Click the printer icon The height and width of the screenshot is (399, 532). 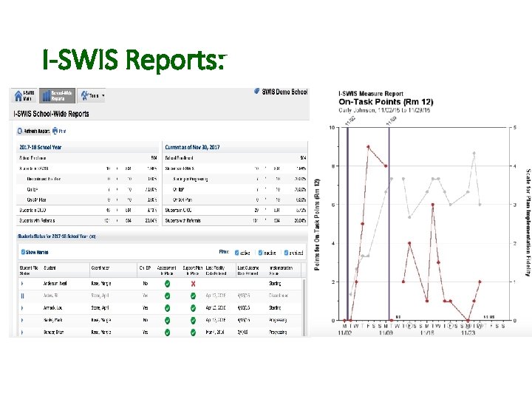tap(55, 131)
